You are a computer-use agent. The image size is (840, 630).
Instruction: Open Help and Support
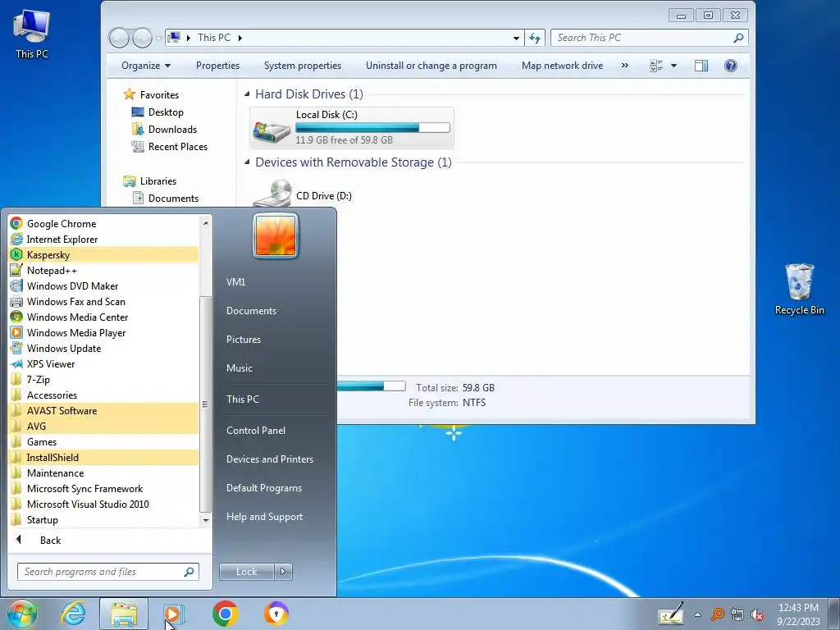[x=264, y=517]
